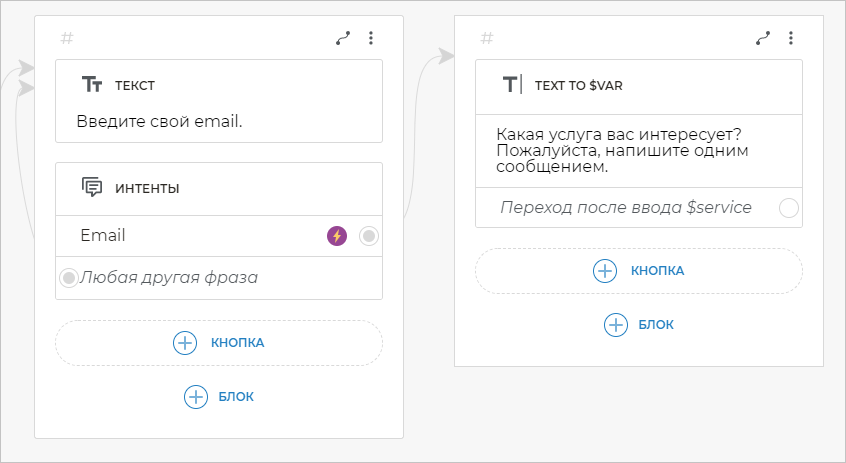
Task: Click the connection path icon on left card
Action: click(343, 38)
